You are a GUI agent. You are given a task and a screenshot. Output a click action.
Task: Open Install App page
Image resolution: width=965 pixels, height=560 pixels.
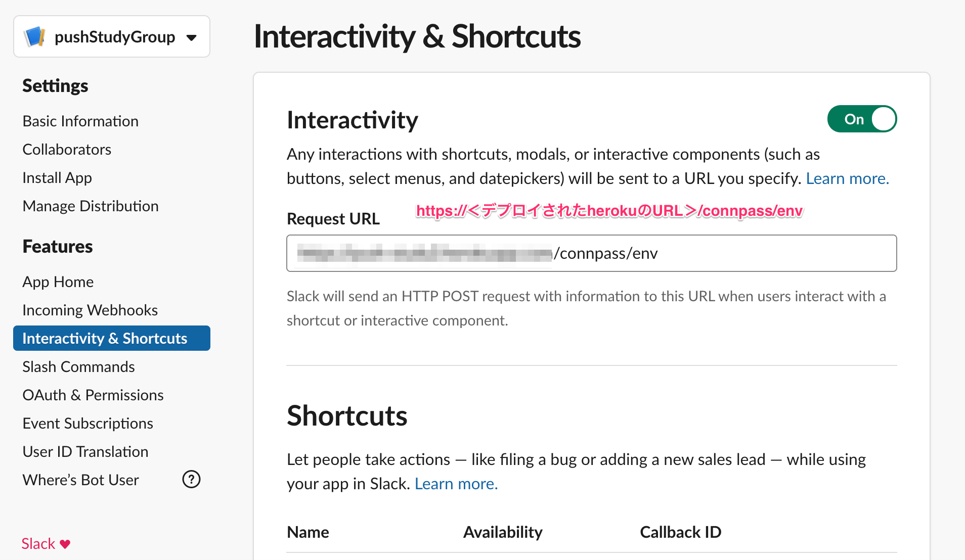tap(57, 178)
